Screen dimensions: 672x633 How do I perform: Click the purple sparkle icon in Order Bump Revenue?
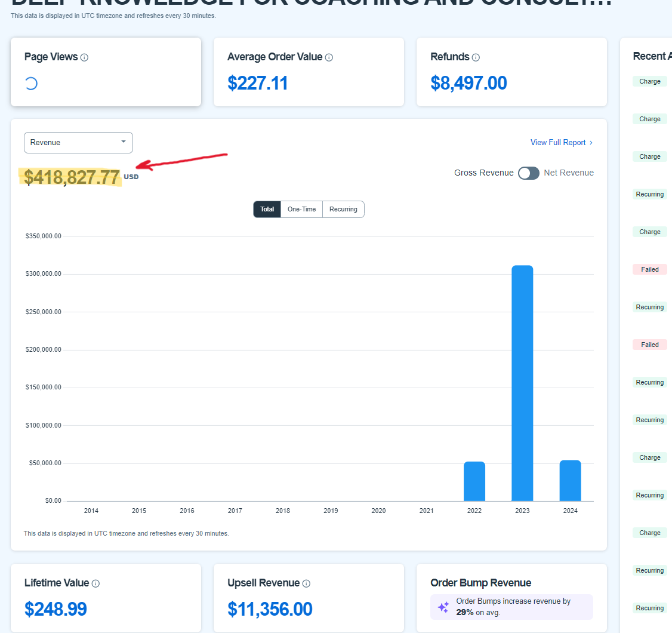tap(443, 607)
